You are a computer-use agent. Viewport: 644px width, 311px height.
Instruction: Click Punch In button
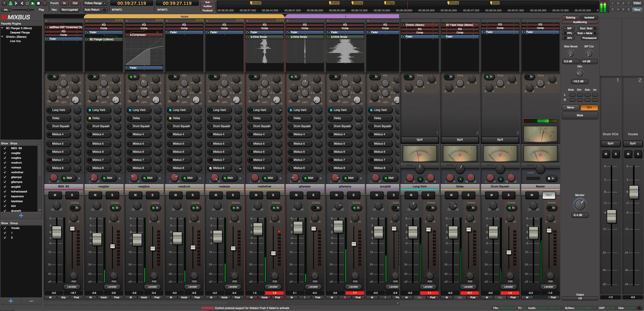coord(64,3)
